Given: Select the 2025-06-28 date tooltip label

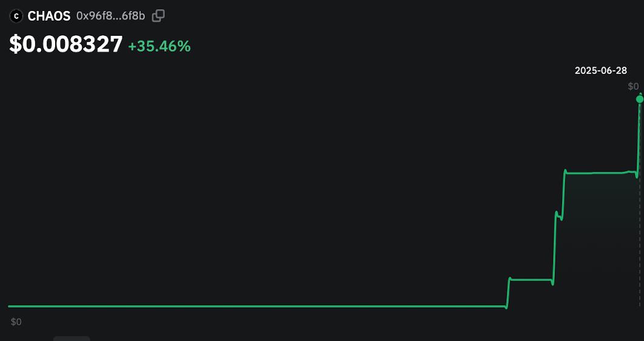Looking at the screenshot, I should 601,70.
